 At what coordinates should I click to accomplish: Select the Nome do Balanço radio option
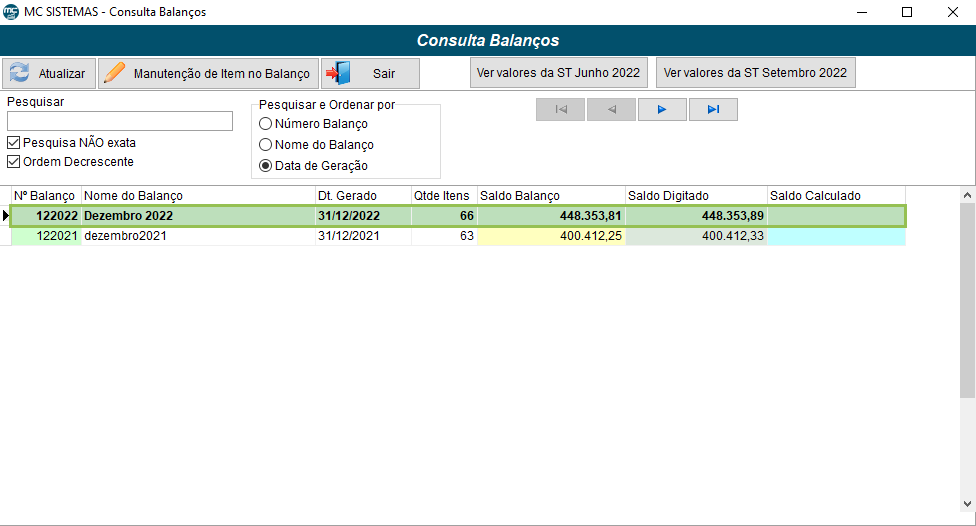point(266,145)
